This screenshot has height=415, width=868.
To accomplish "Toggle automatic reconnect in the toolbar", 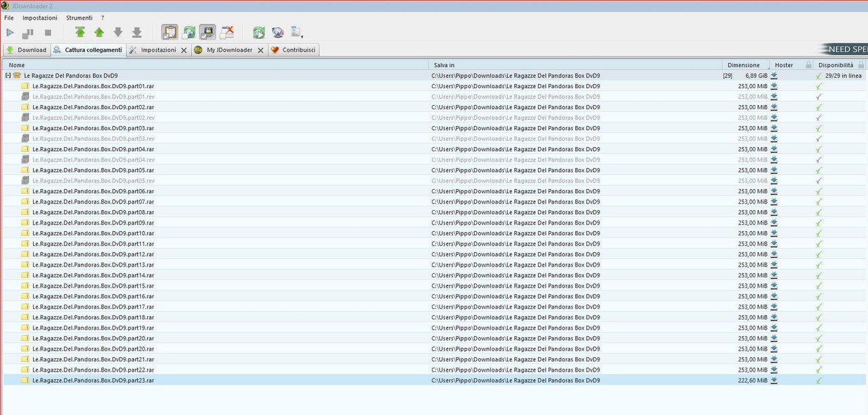I will [189, 32].
